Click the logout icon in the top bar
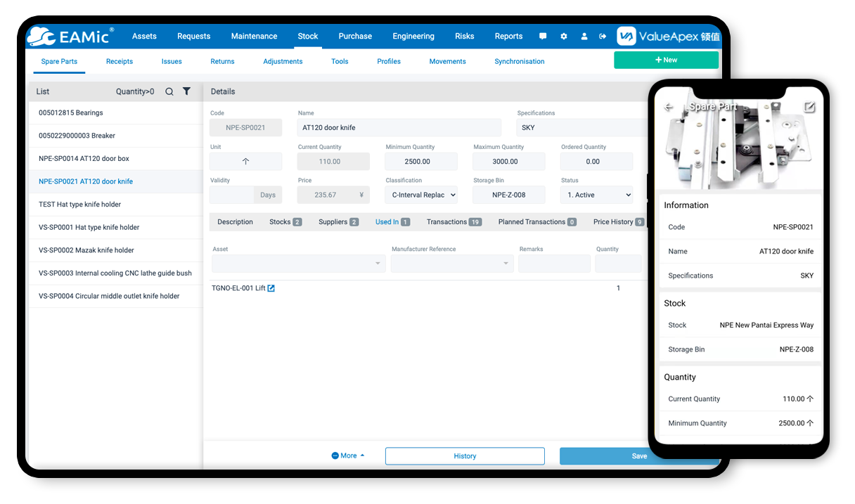The image size is (855, 504). point(603,36)
